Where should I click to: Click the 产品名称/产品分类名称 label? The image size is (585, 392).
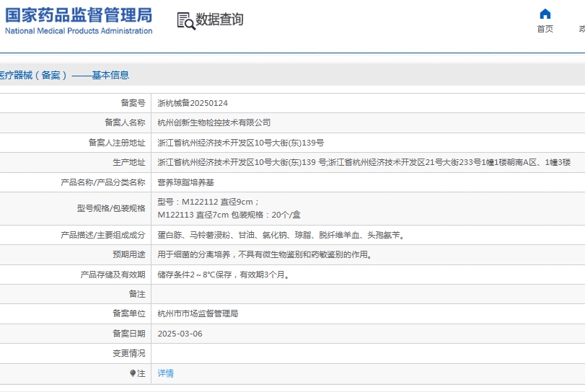click(103, 182)
